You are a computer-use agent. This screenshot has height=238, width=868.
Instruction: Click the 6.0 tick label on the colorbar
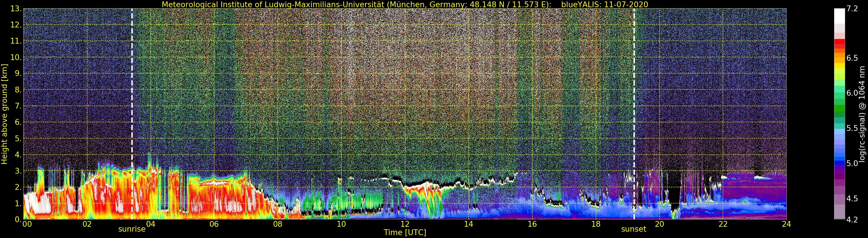tap(852, 93)
